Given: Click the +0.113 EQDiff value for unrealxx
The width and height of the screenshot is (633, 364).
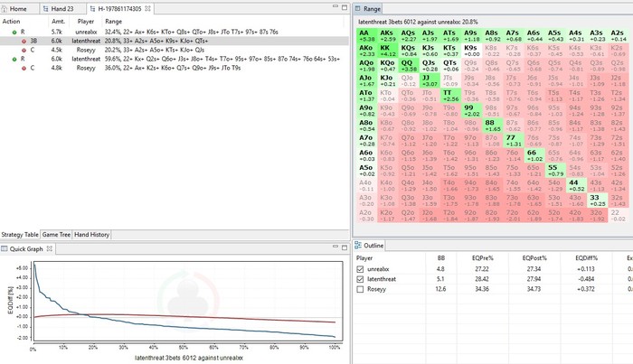Looking at the screenshot, I should (x=585, y=269).
